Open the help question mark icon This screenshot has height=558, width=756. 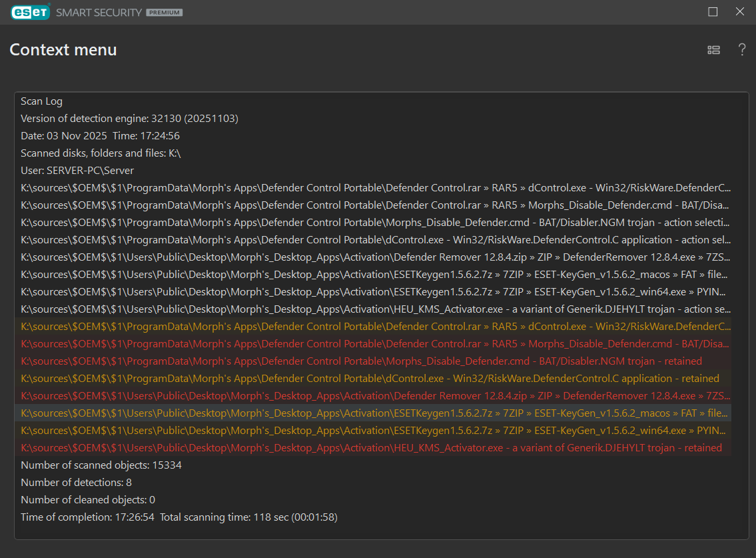[x=741, y=50]
